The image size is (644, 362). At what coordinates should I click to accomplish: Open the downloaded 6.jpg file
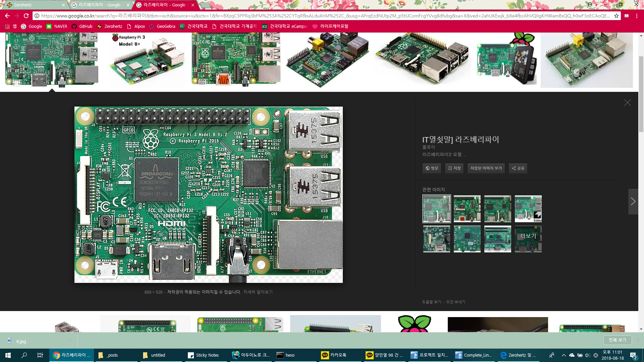(x=21, y=341)
